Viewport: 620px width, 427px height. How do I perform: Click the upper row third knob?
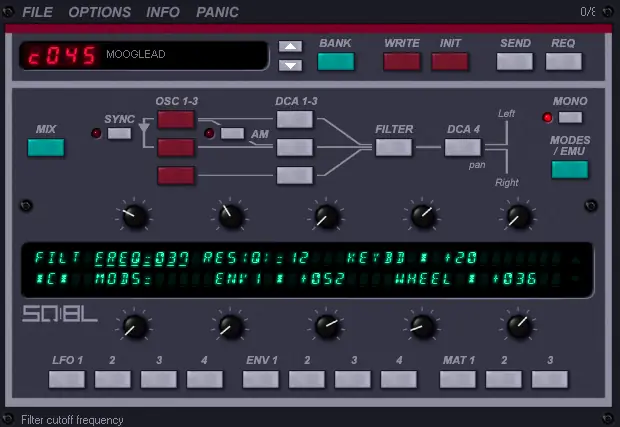click(327, 217)
